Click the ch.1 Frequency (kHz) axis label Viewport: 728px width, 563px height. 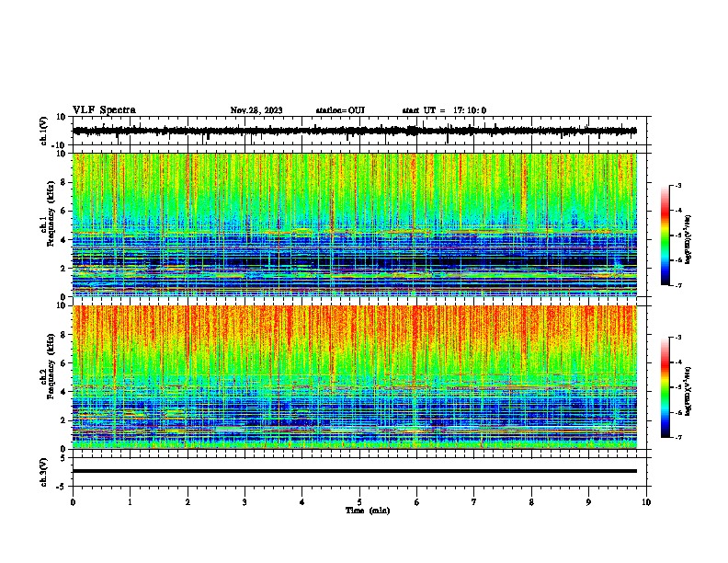point(48,213)
